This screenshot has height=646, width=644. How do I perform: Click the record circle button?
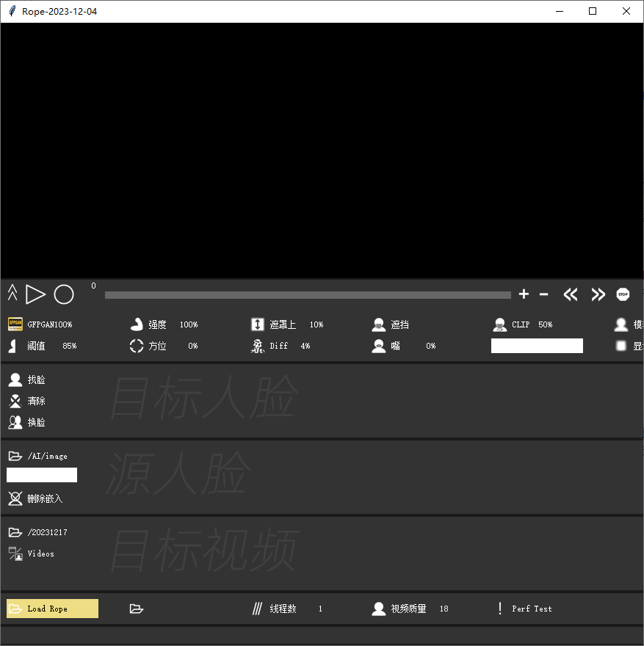64,294
